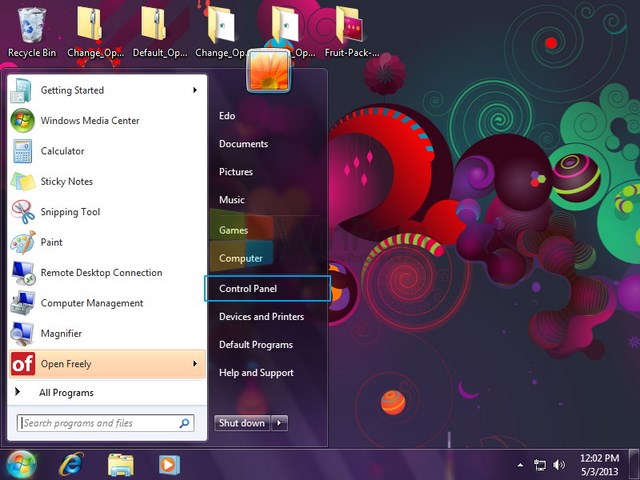The width and height of the screenshot is (640, 480).
Task: Expand the Open Freely jump list arrow
Action: [x=195, y=364]
